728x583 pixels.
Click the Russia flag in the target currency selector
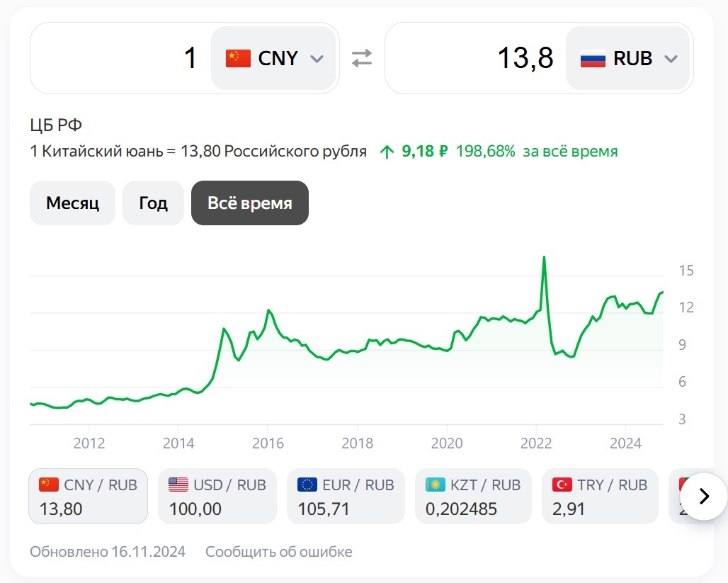(593, 59)
